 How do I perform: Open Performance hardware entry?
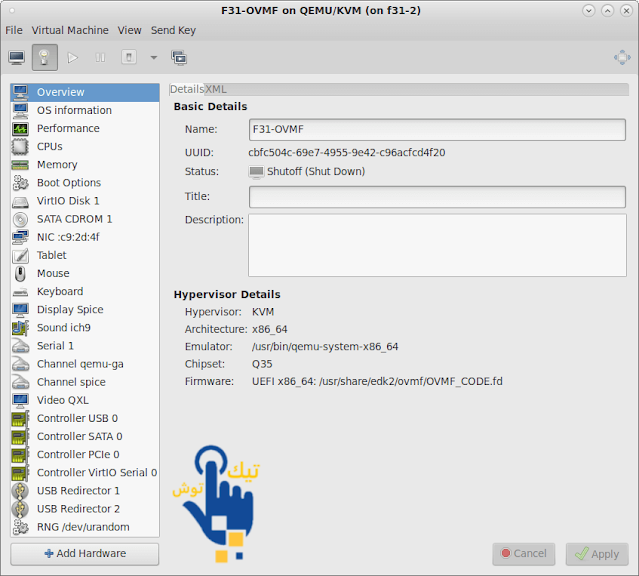(85, 128)
